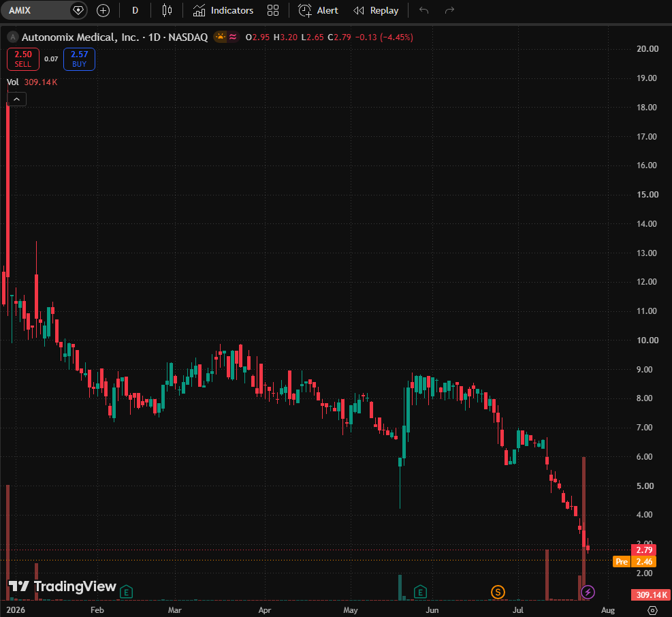Collapse the indicator legend with the chevron
The image size is (672, 617).
click(x=16, y=99)
